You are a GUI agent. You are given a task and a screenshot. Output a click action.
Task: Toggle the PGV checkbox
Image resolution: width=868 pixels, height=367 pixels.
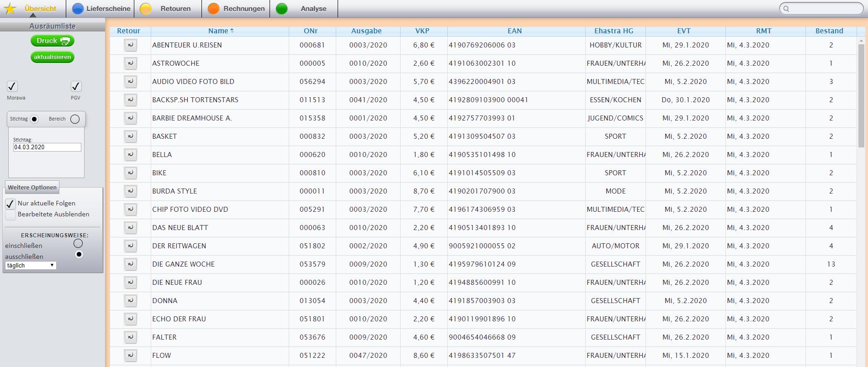coord(76,86)
